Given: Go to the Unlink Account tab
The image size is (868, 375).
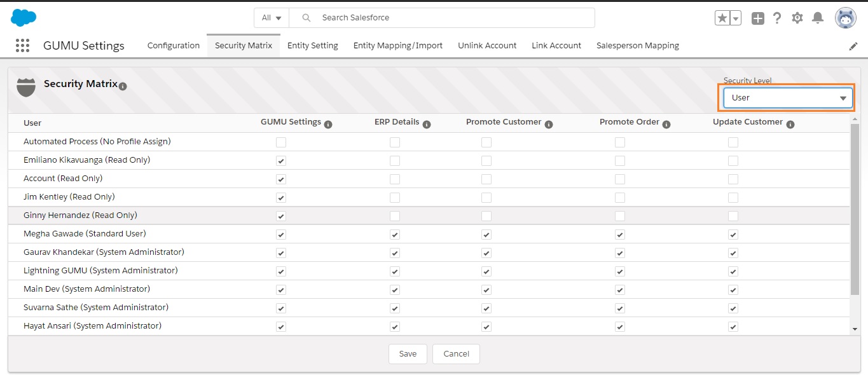Looking at the screenshot, I should click(487, 46).
